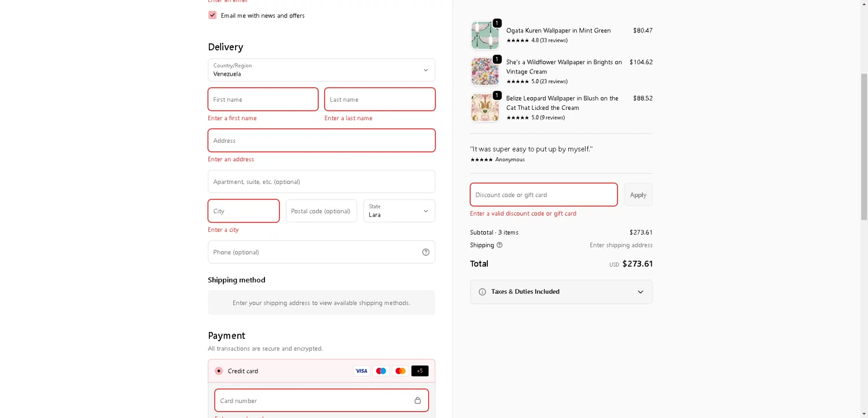Open the State dropdown showing Lara

click(399, 211)
